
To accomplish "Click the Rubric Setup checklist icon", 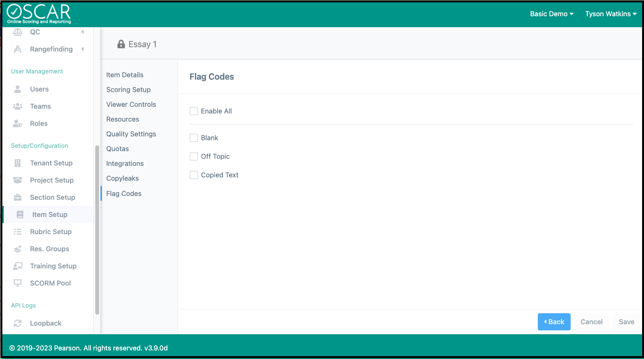I will pos(18,232).
